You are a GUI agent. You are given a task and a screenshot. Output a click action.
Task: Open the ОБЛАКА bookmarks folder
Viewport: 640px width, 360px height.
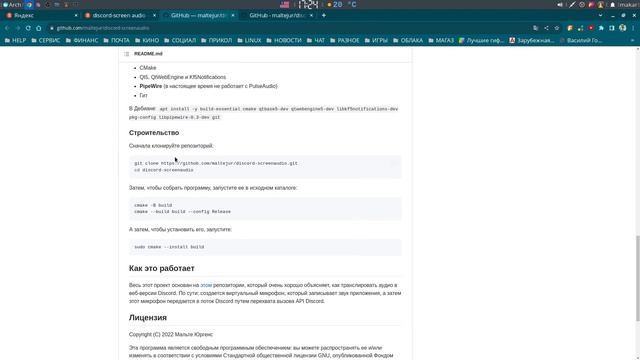(x=408, y=40)
